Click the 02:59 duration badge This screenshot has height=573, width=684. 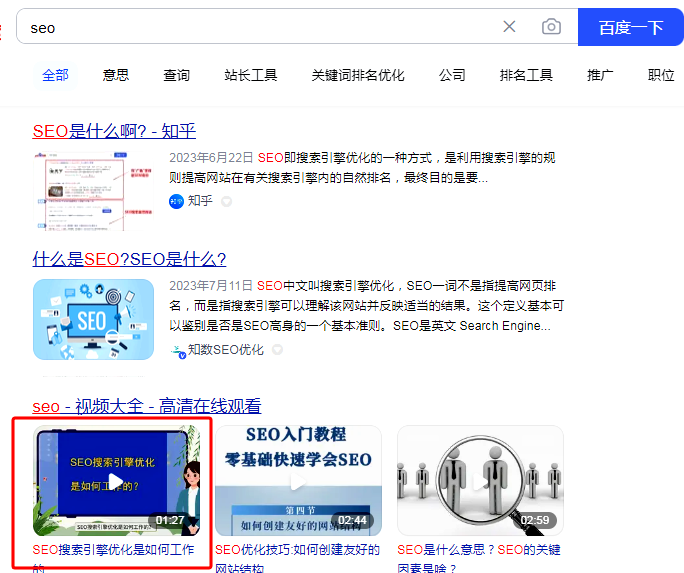535,520
